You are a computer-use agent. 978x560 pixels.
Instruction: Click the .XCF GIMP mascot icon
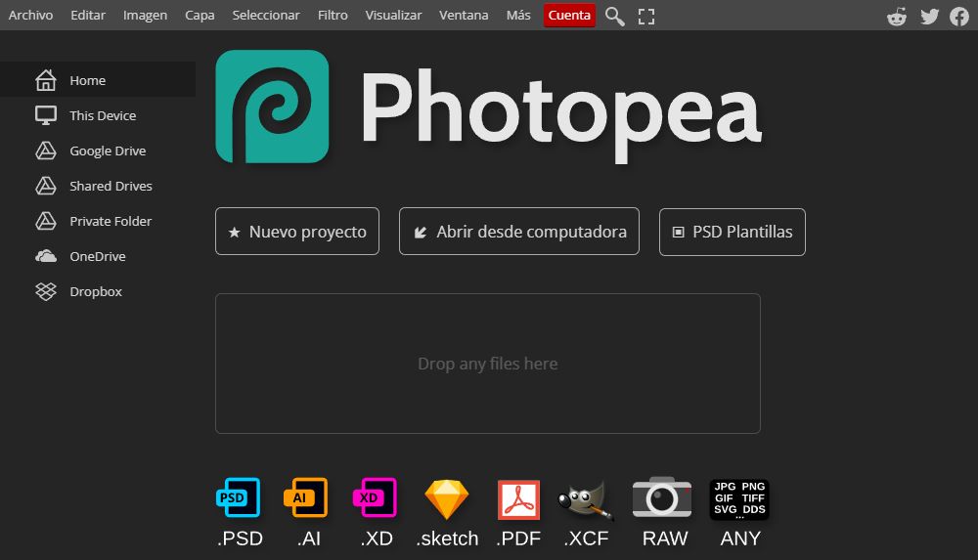tap(586, 499)
